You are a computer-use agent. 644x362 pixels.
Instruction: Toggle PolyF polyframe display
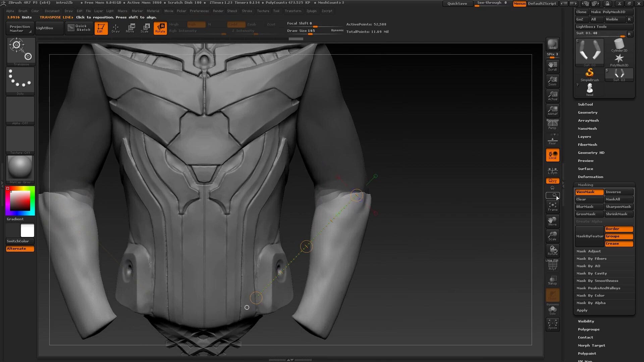pos(552,265)
